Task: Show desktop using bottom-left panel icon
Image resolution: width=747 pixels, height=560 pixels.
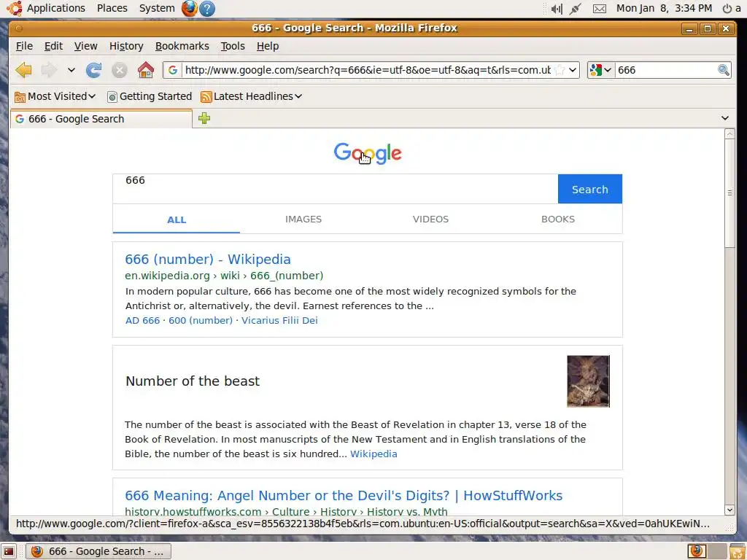Action: click(9, 551)
